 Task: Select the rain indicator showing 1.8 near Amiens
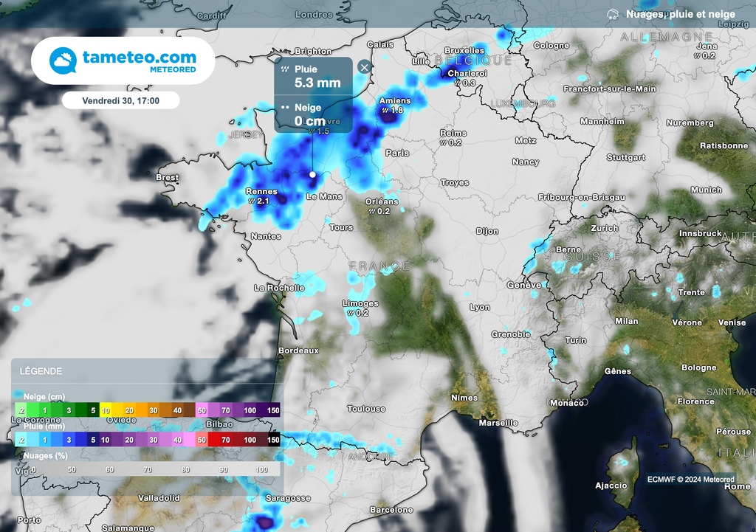pos(391,111)
